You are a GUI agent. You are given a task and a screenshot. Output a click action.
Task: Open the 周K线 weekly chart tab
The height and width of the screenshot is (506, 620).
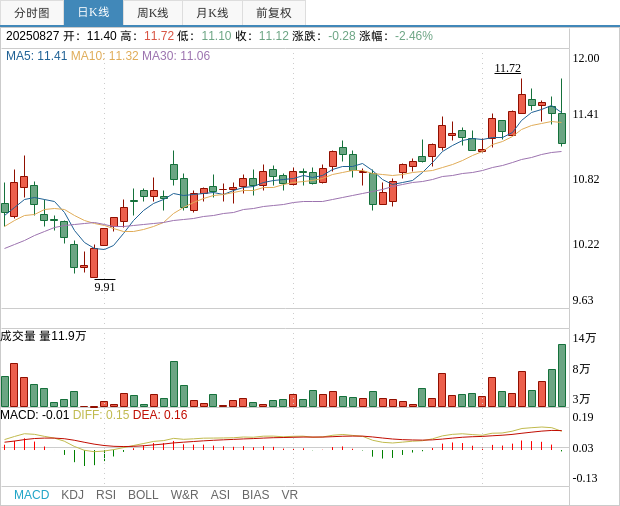(153, 13)
